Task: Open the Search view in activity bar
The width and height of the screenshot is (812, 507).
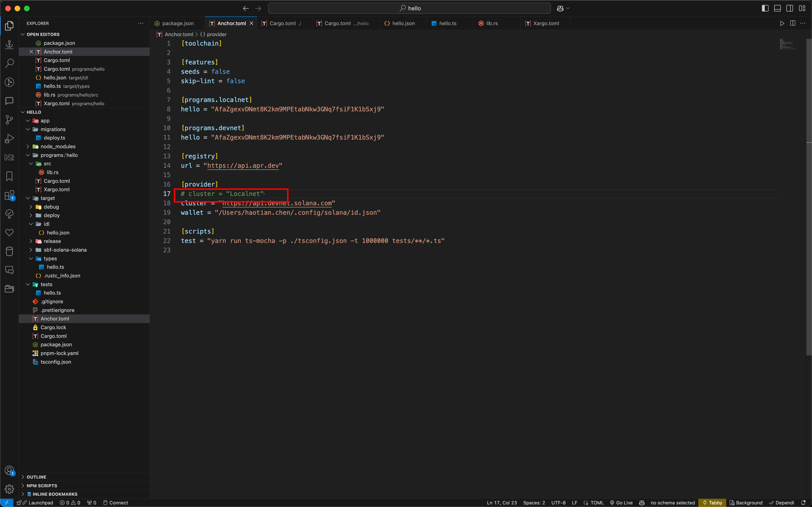Action: click(9, 63)
